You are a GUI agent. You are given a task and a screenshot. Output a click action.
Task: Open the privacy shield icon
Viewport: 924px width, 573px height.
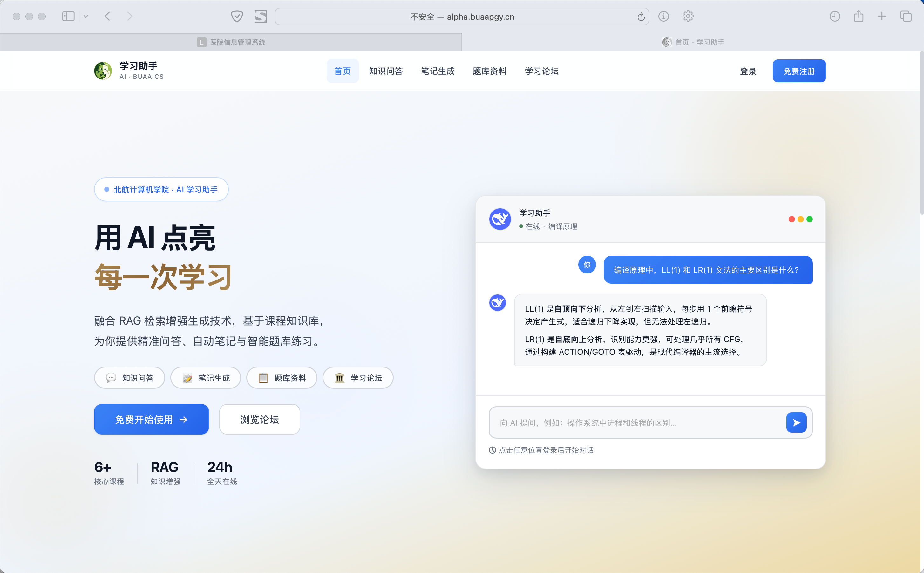click(x=237, y=16)
